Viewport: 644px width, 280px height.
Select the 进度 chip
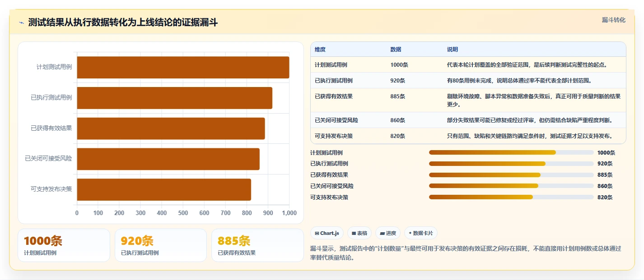[388, 233]
